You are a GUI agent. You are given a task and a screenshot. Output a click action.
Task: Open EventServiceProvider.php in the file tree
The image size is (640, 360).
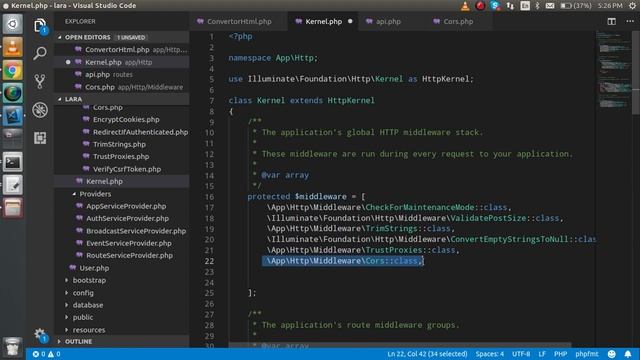point(122,243)
